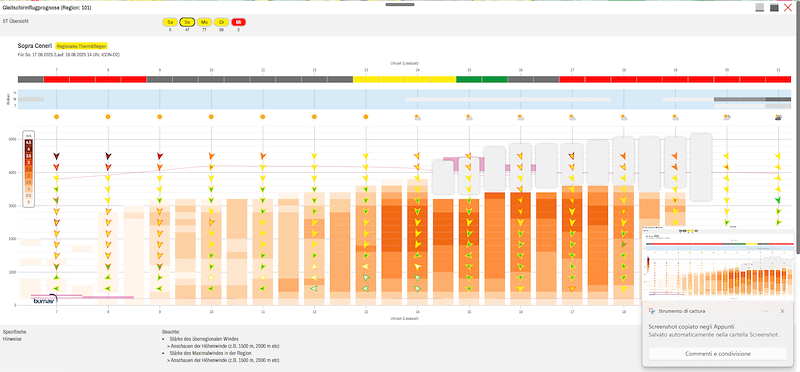Click the Stärke des Maximalwindes in der Region bullet
The height and width of the screenshot is (372, 800).
211,353
